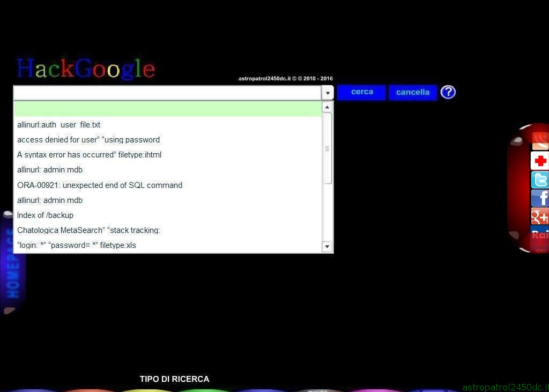Viewport: 549px width, 392px height.
Task: Click the list scrollbar up arrow
Action: [327, 107]
